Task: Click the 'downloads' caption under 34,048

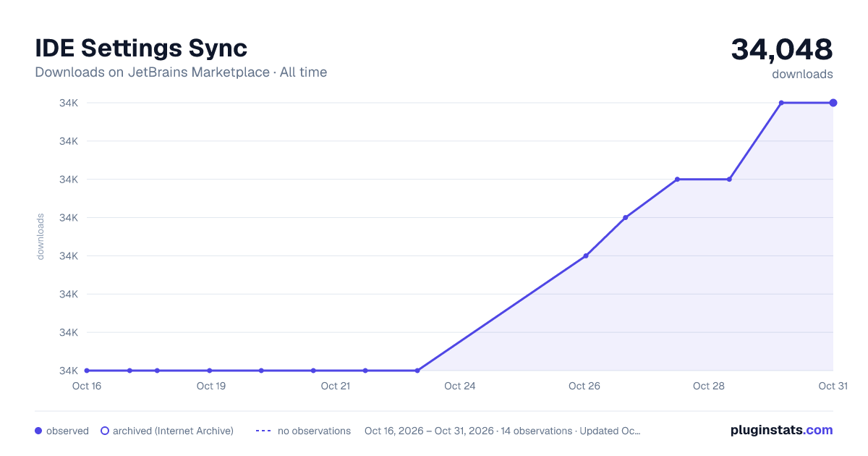Action: pyautogui.click(x=802, y=74)
